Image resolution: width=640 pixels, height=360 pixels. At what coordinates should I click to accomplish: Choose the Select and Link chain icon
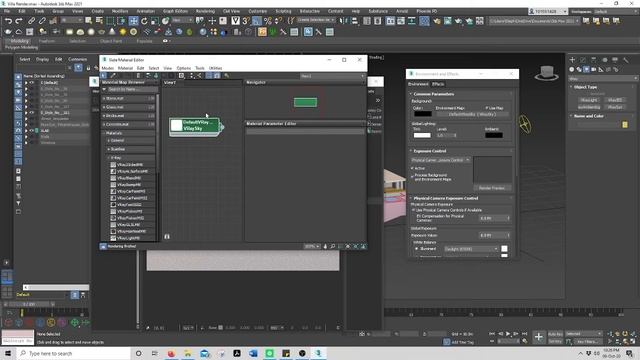pyautogui.click(x=31, y=21)
